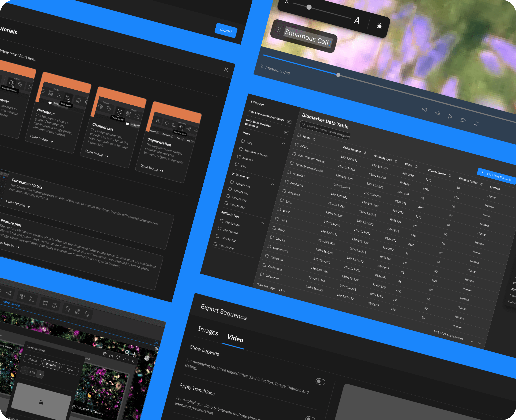This screenshot has height=420, width=516.
Task: Sort table by Name column
Action: click(x=314, y=139)
